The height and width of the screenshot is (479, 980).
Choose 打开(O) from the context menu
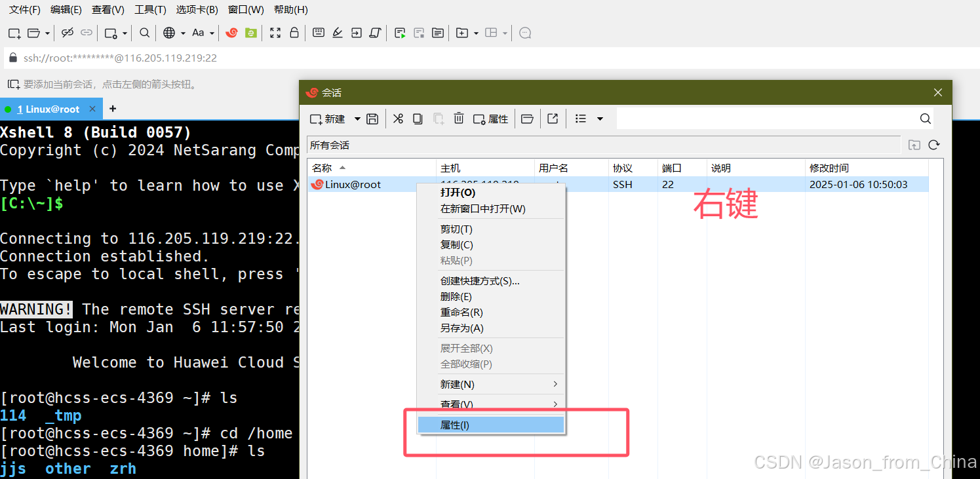491,193
